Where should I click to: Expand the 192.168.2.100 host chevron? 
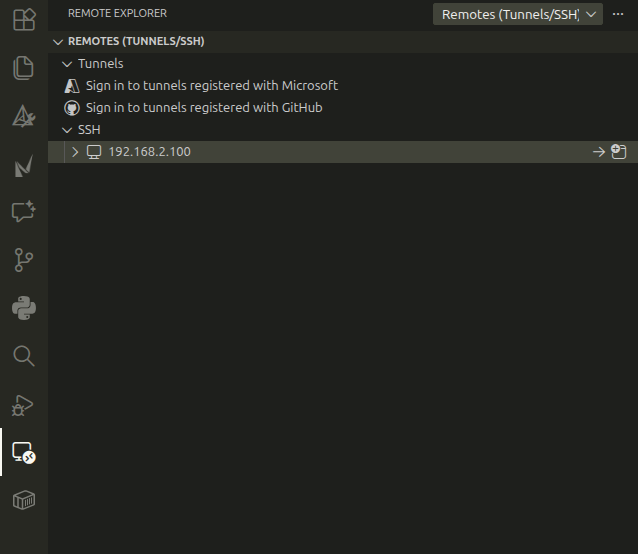75,152
